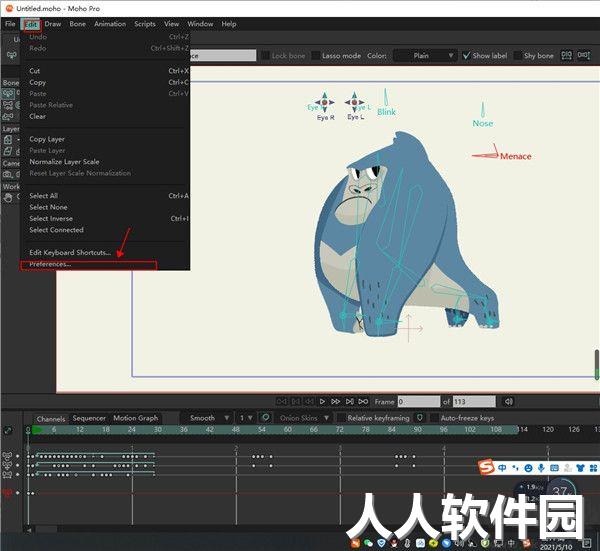Image resolution: width=600 pixels, height=551 pixels.
Task: Click the second bone channel icon in timeline
Action: 7,465
